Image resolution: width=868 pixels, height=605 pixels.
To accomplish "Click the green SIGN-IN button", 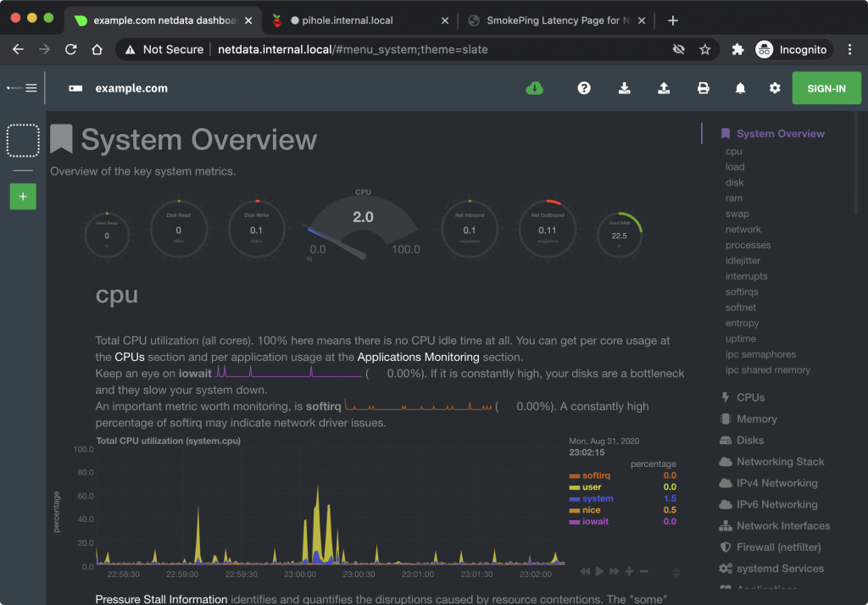I will pyautogui.click(x=826, y=88).
